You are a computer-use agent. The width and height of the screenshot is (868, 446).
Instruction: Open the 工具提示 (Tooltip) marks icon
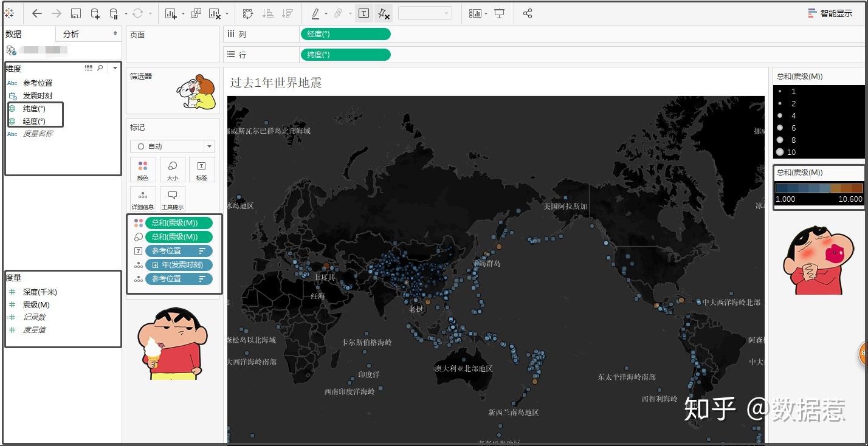173,199
